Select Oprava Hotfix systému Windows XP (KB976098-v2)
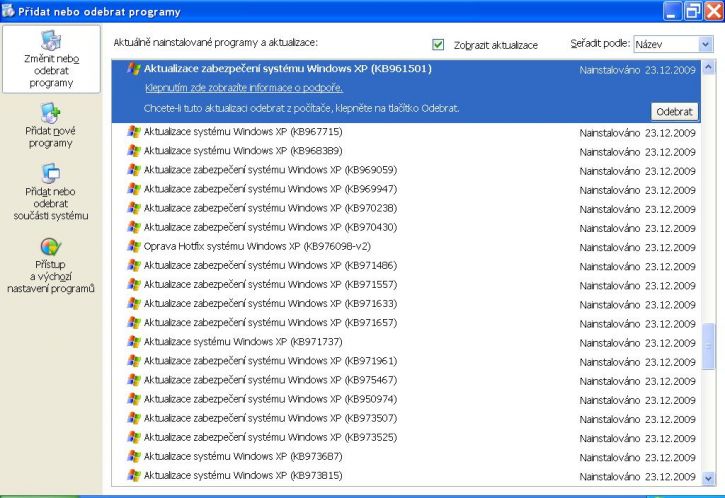725x498 pixels. [x=406, y=246]
